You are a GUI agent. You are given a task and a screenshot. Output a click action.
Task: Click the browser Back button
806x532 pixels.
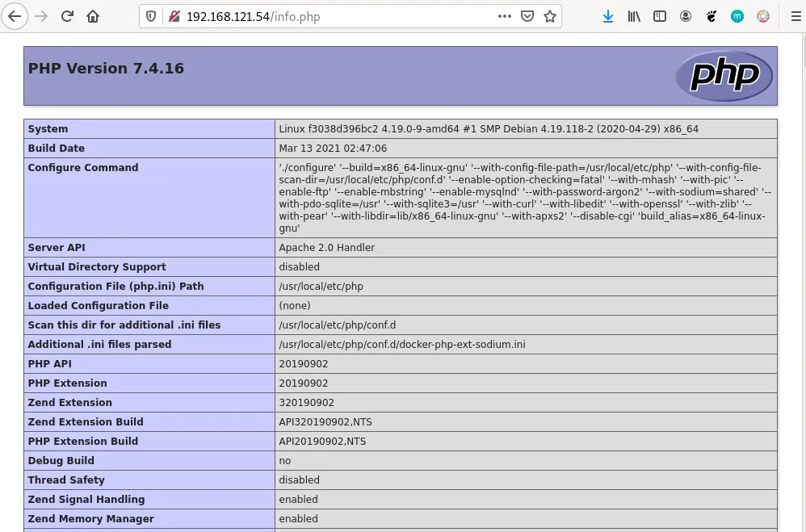(x=15, y=16)
